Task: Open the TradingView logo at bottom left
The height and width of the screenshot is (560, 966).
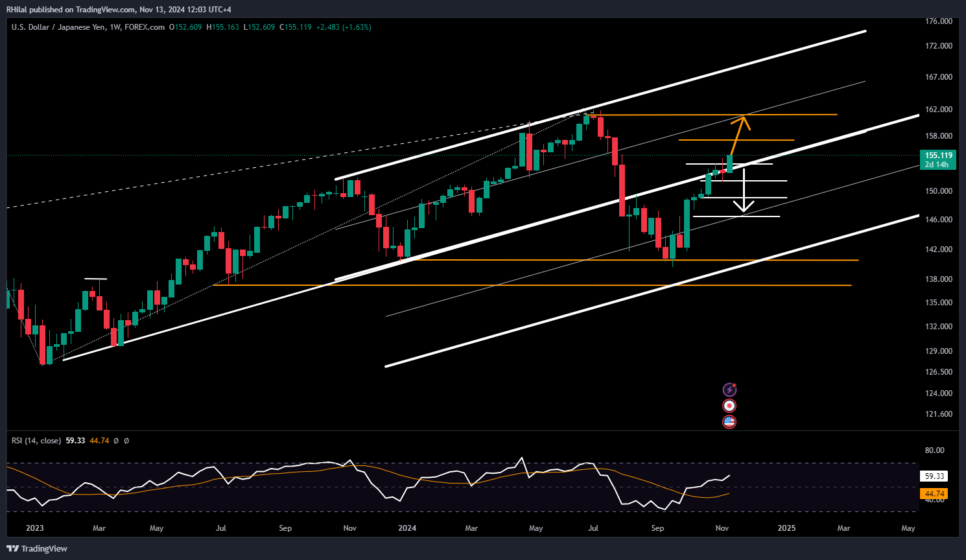Action: point(37,548)
